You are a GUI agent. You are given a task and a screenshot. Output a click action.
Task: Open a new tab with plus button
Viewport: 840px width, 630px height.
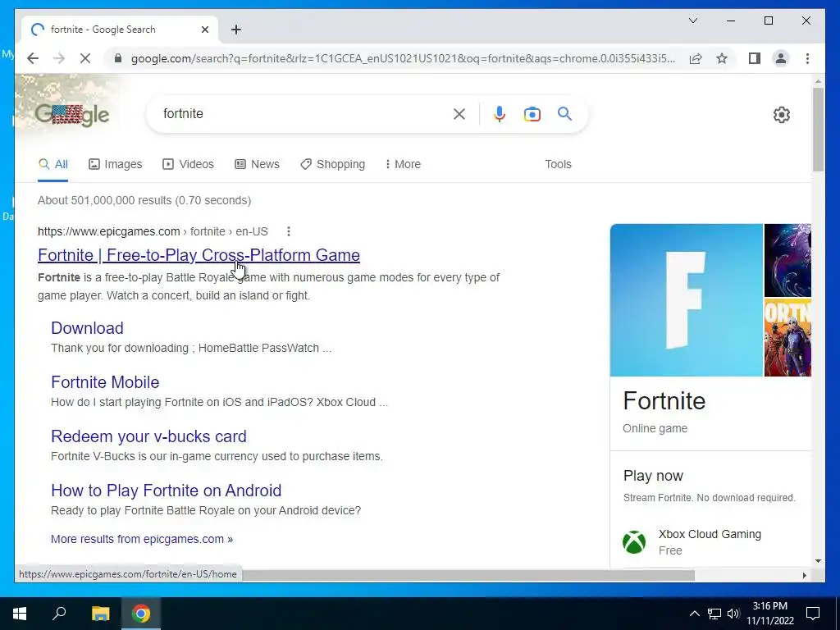[236, 30]
